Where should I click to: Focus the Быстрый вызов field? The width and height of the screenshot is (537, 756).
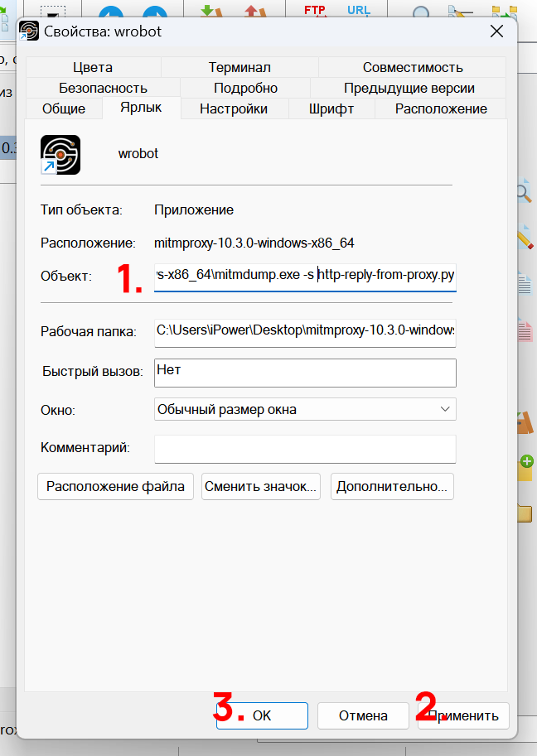tap(305, 373)
